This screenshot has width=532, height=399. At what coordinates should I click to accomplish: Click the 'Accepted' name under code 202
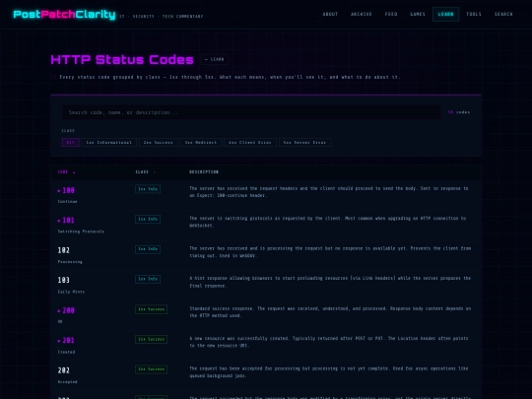[67, 381]
